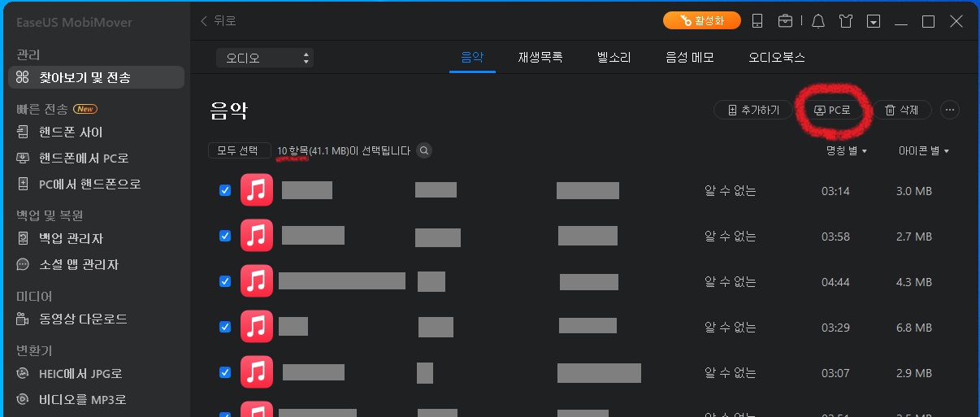This screenshot has height=417, width=980.
Task: Click music icon of the 2.9 MB song
Action: (257, 372)
